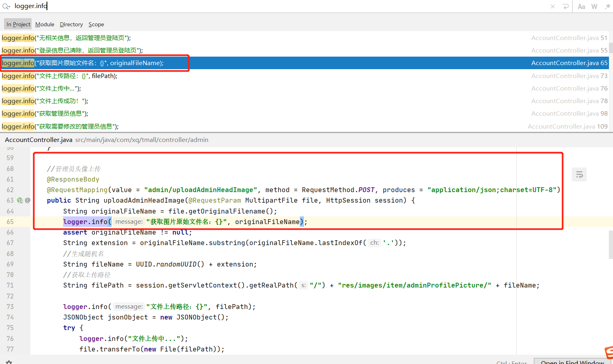The width and height of the screenshot is (613, 364).
Task: Toggle whole Words (W) search option
Action: pyautogui.click(x=594, y=6)
